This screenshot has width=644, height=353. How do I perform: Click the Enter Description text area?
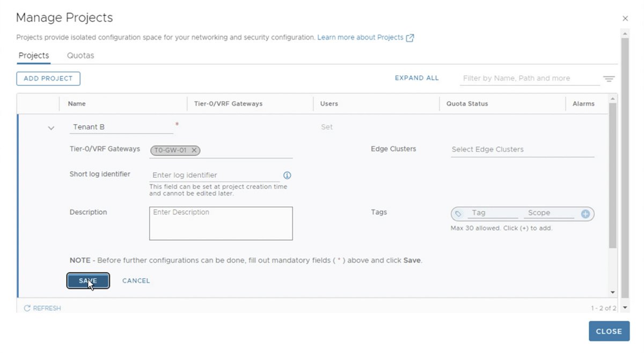(x=221, y=223)
